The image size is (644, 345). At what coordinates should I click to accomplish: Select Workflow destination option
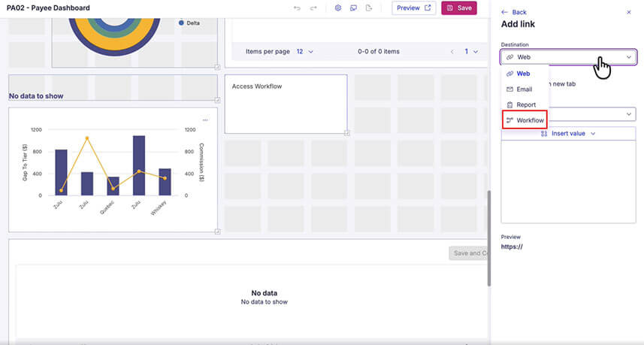pos(525,120)
